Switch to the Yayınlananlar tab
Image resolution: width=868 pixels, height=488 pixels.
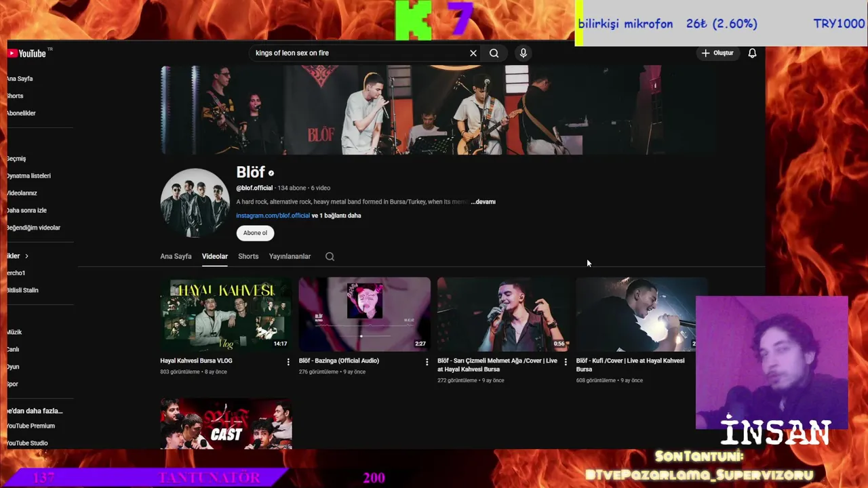tap(290, 256)
